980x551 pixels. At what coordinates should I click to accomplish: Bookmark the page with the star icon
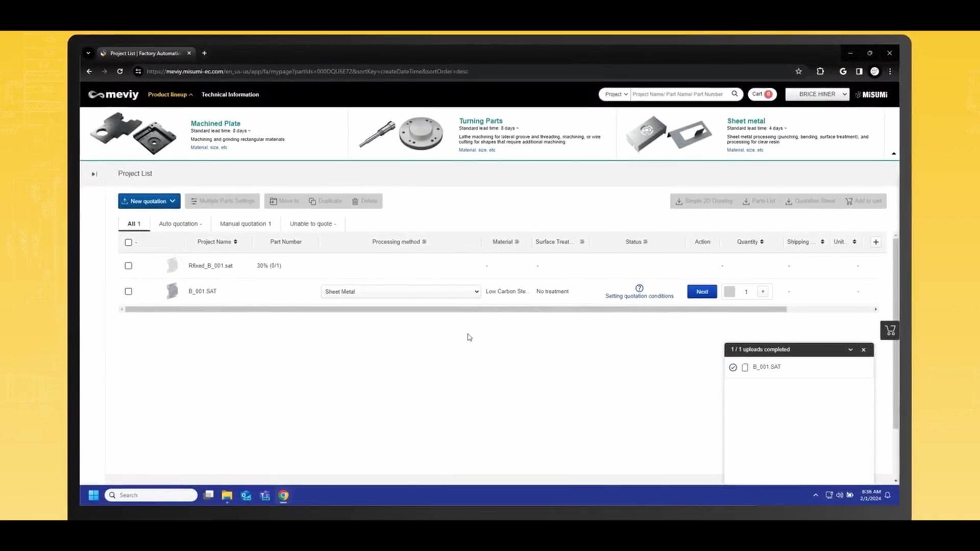pyautogui.click(x=798, y=71)
